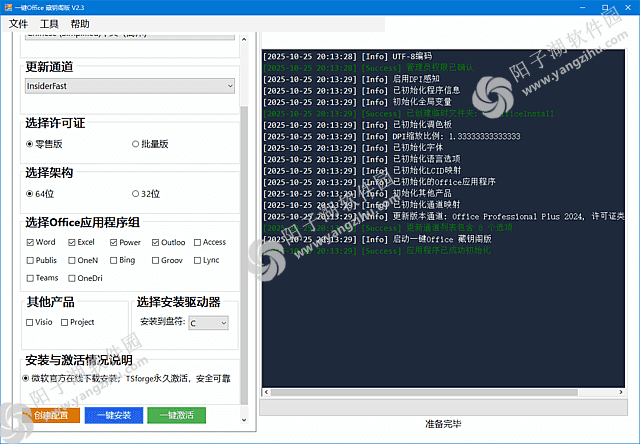Click the log line '已初始化调色板'
The height and width of the screenshot is (444, 640).
point(358,125)
